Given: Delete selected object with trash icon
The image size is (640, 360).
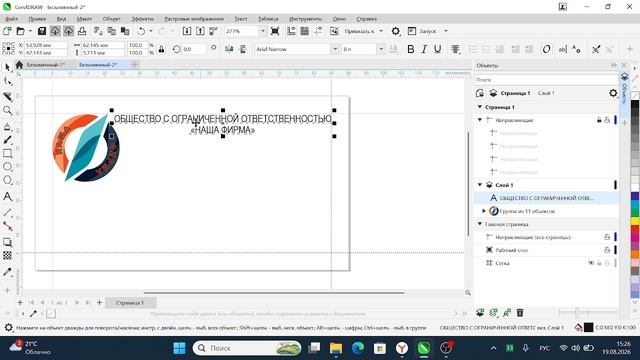Looking at the screenshot, I should 520,313.
